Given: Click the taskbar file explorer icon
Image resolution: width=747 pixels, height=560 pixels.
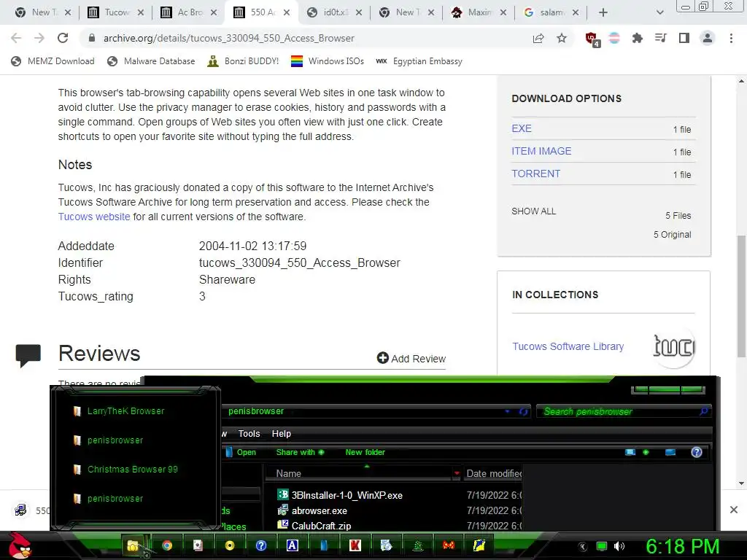Looking at the screenshot, I should pyautogui.click(x=133, y=545).
